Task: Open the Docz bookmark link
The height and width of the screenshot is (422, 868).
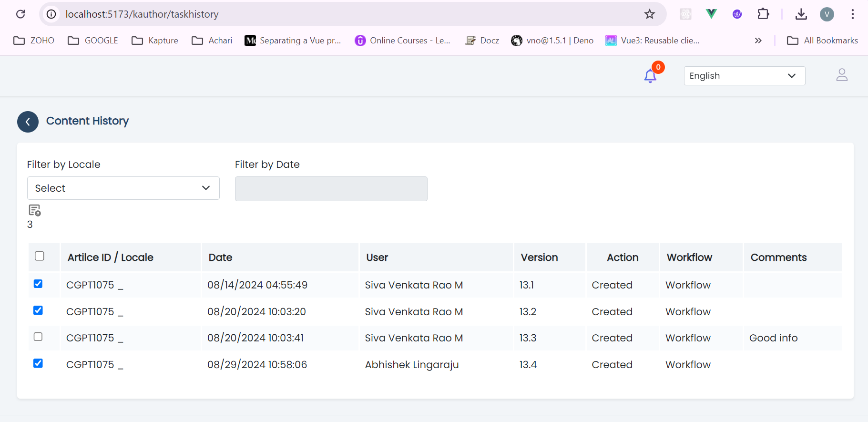Action: tap(482, 41)
